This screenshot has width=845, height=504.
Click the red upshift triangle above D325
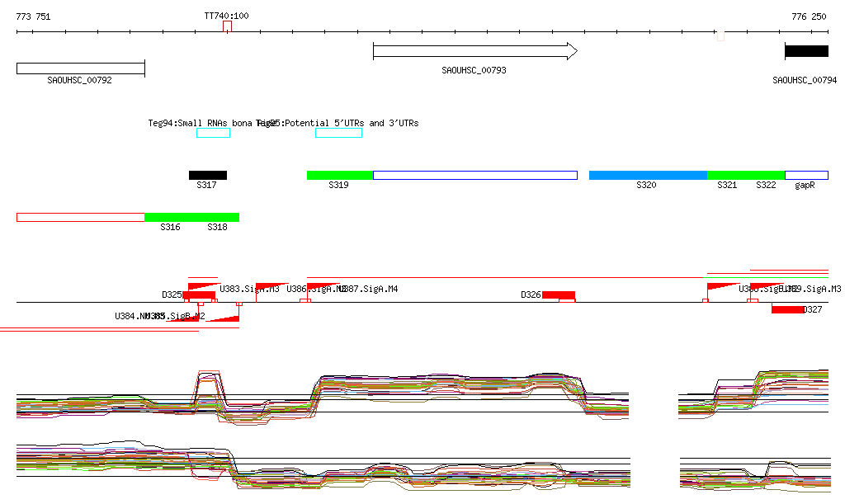click(204, 286)
